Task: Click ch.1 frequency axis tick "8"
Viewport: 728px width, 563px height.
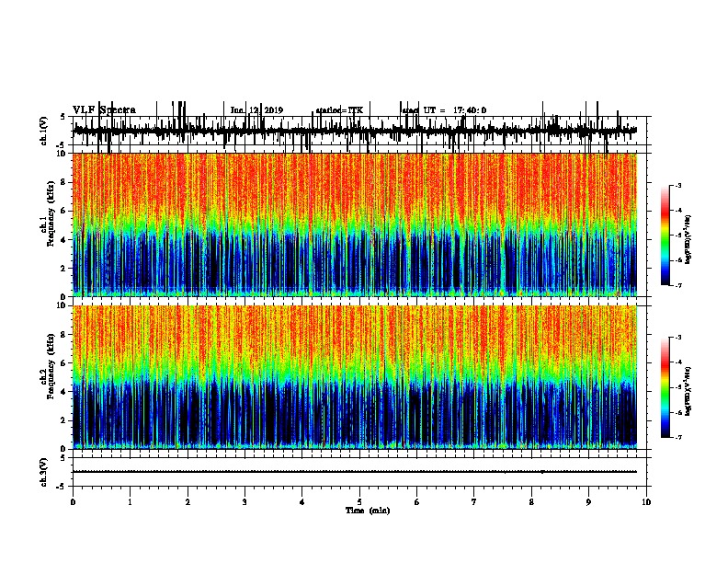Action: 64,182
